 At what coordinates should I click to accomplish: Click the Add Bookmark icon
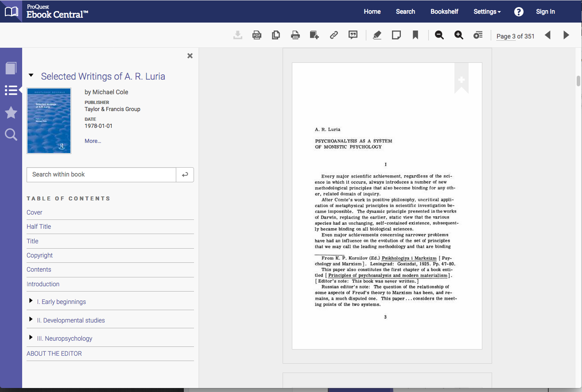point(415,35)
